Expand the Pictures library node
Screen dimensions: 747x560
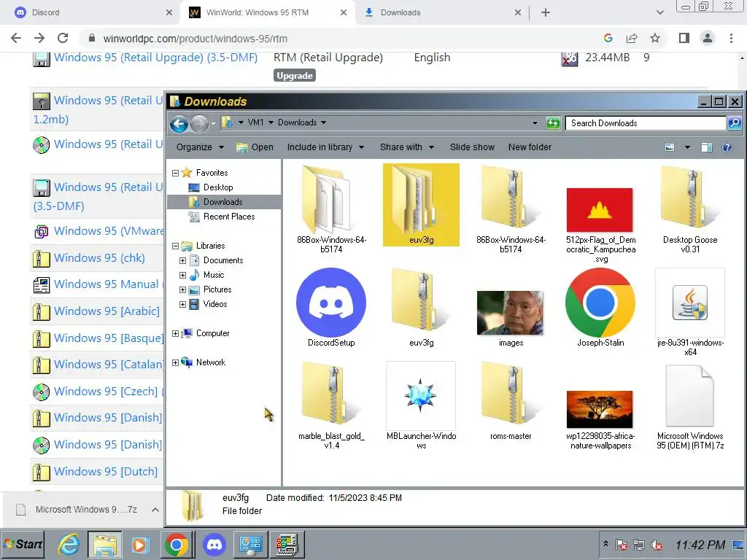point(182,289)
